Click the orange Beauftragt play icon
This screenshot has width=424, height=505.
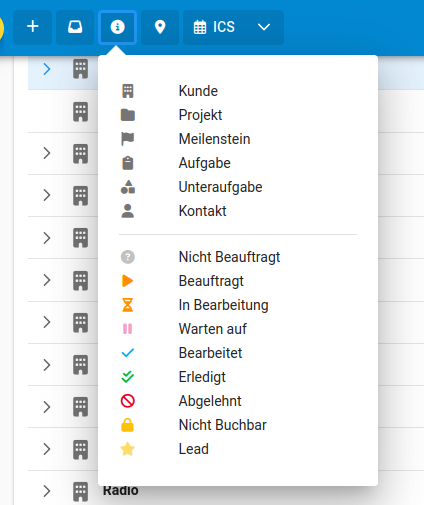(128, 281)
